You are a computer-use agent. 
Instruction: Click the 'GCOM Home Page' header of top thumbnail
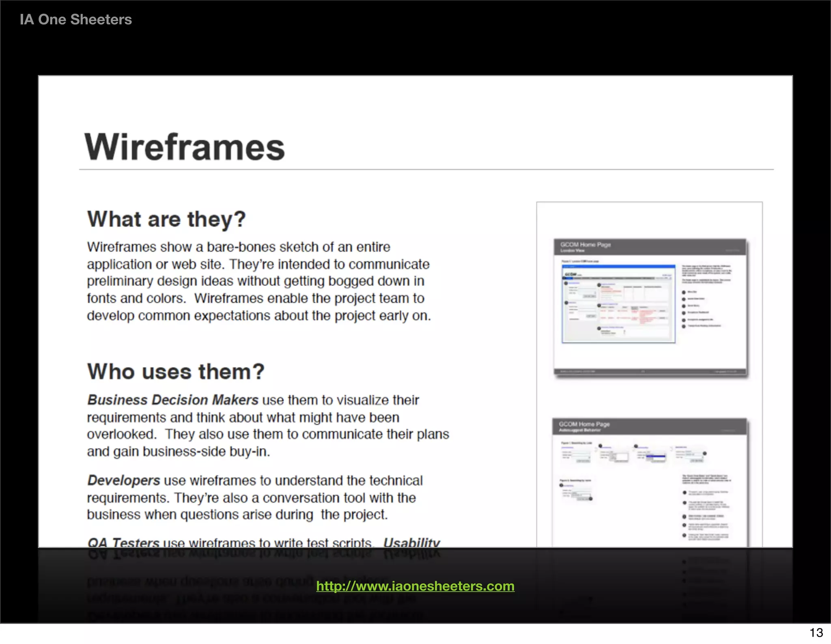coord(585,245)
